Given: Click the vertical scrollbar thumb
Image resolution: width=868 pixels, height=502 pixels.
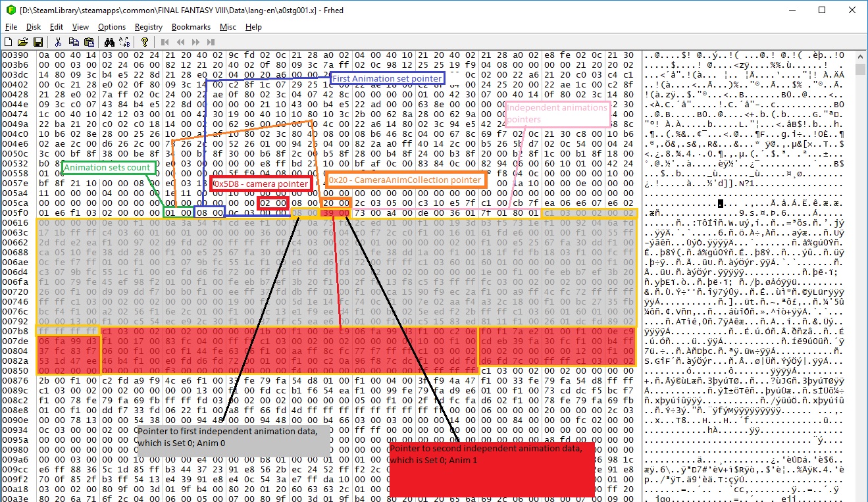Looking at the screenshot, I should (860, 69).
